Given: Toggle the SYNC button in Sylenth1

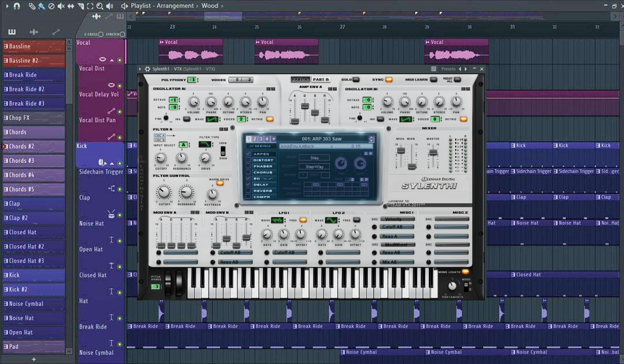Looking at the screenshot, I should pos(388,80).
